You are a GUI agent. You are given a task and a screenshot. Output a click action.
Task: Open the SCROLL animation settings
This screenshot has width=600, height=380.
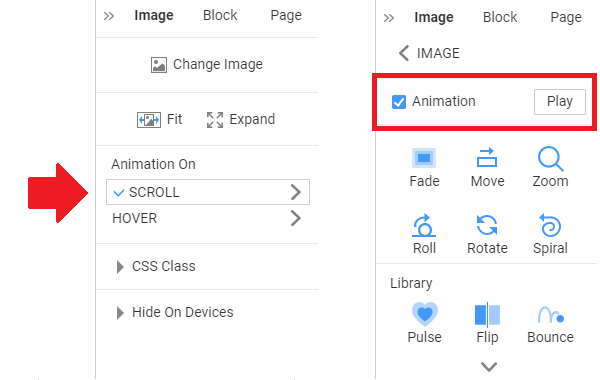pyautogui.click(x=208, y=192)
